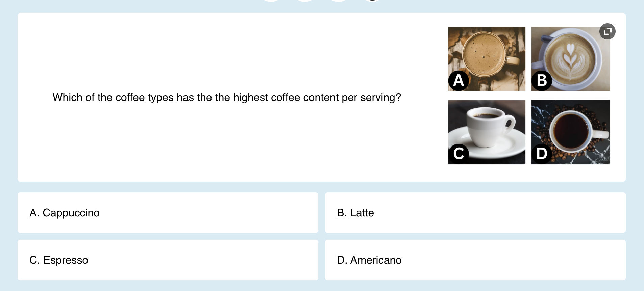Click the black A badge on image

click(459, 80)
